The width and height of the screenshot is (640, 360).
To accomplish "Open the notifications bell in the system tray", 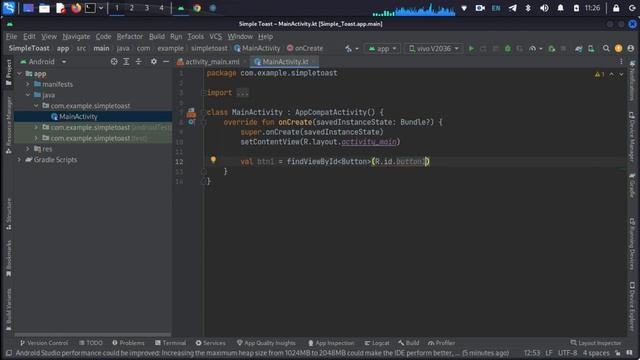I will point(560,8).
